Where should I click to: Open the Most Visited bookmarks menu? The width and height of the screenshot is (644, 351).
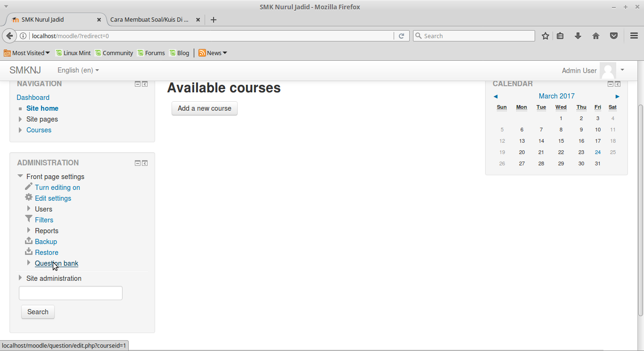(x=27, y=53)
